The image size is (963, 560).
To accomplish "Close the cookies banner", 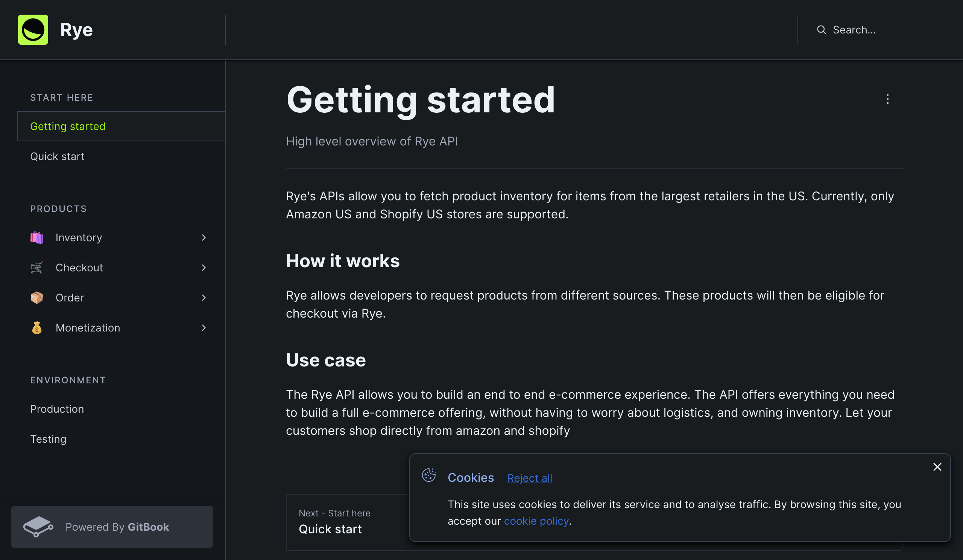I will tap(937, 467).
